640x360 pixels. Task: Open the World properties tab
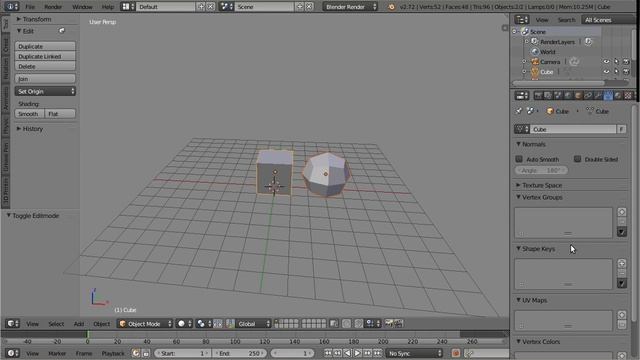coord(568,96)
